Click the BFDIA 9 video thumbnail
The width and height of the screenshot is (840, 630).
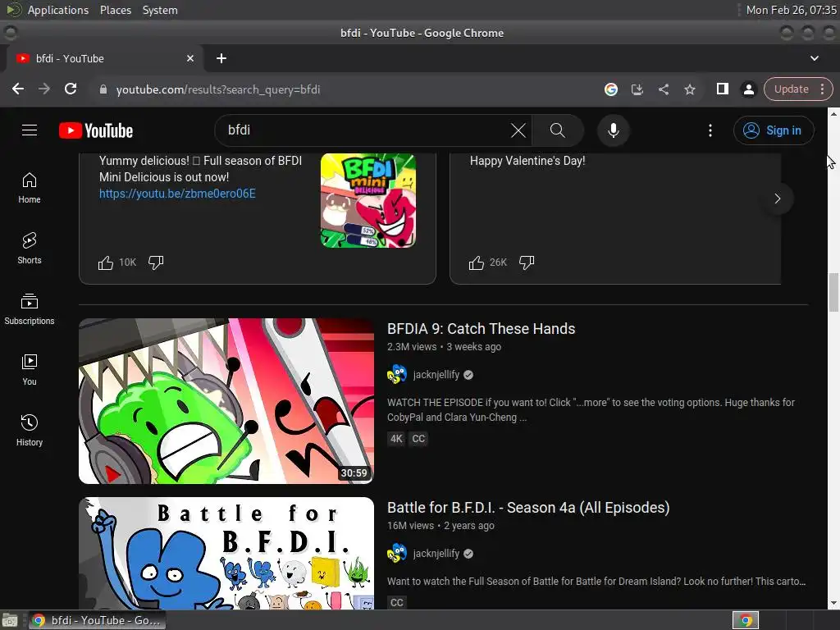[x=226, y=401]
